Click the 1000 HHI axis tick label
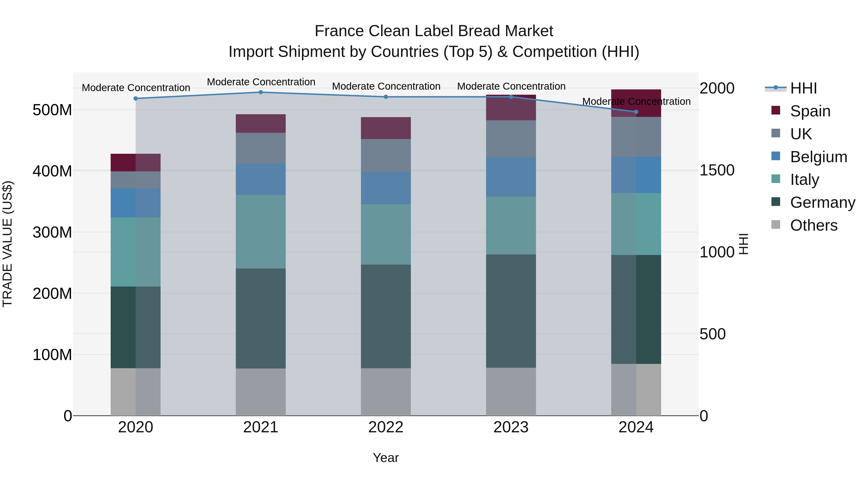This screenshot has width=868, height=488. tap(717, 252)
